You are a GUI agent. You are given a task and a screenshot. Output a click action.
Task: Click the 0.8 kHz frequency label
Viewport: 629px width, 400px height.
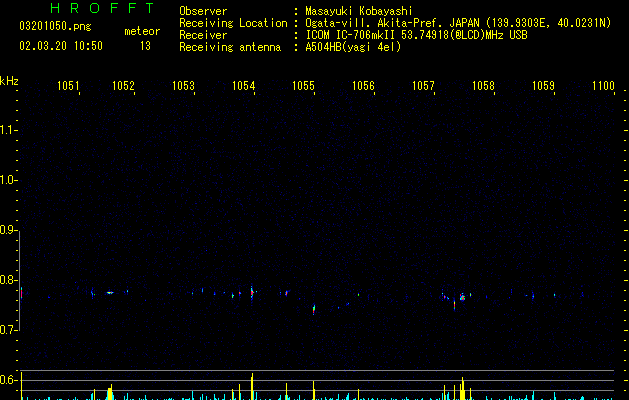click(x=7, y=280)
